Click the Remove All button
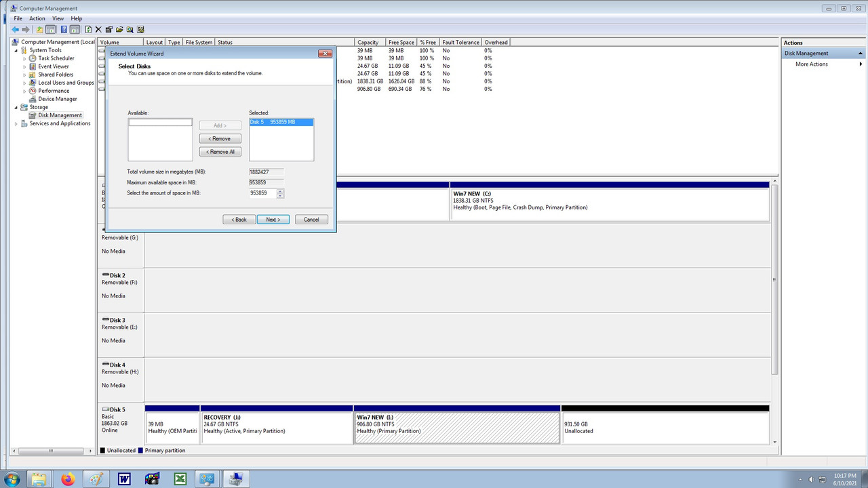Image resolution: width=868 pixels, height=488 pixels. coord(220,152)
